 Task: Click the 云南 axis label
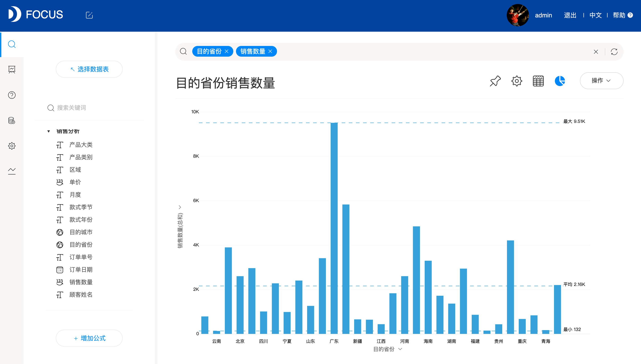[x=216, y=341]
